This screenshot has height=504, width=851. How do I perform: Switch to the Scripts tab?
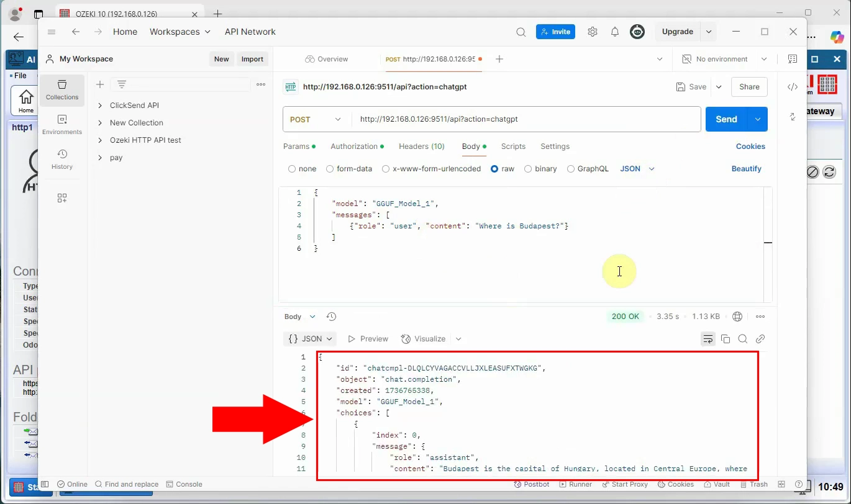tap(513, 146)
